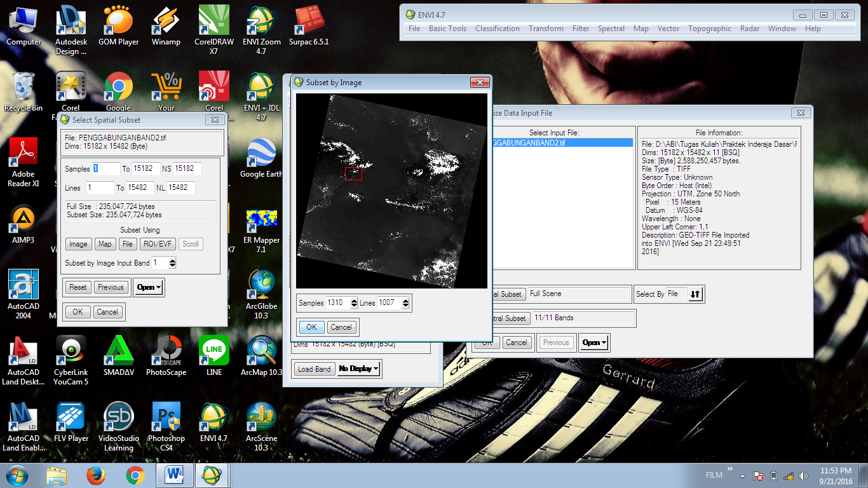Toggle the Select By sort arrows button
Image resolution: width=868 pixels, height=488 pixels.
pyautogui.click(x=696, y=294)
